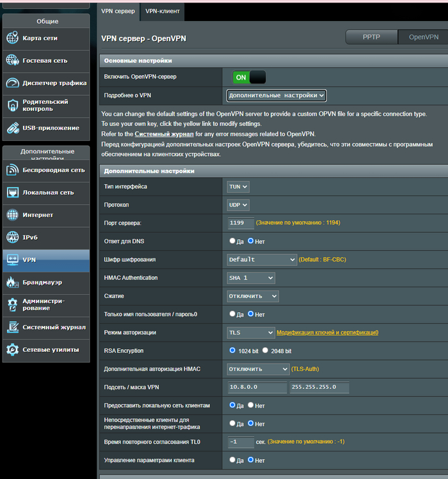448x479 pixels.
Task: Open Guest Network via its sidebar icon
Action: click(13, 61)
